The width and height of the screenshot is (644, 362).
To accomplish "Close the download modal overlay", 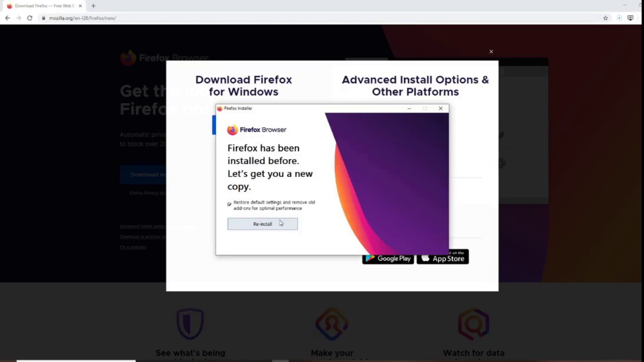I will pos(491,51).
